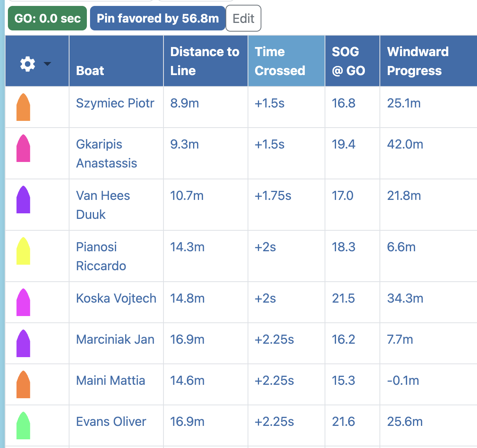477x448 pixels.
Task: Click the Edit button
Action: [x=243, y=18]
